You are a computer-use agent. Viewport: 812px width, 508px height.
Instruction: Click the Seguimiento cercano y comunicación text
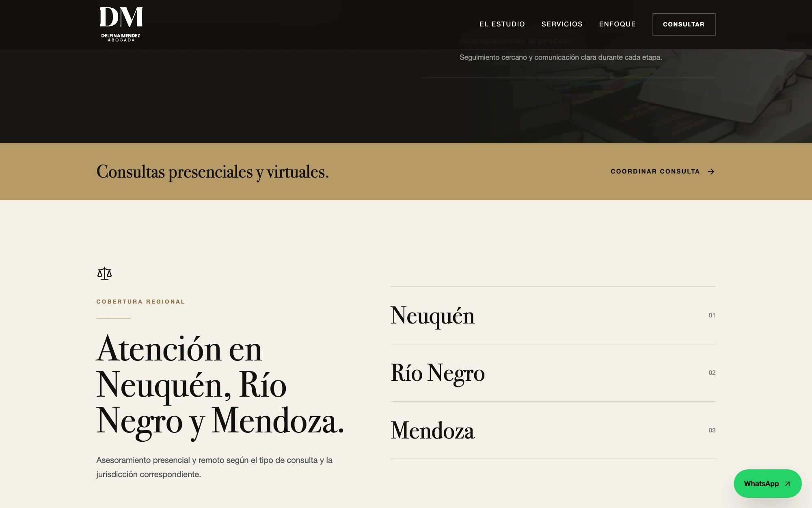click(561, 57)
